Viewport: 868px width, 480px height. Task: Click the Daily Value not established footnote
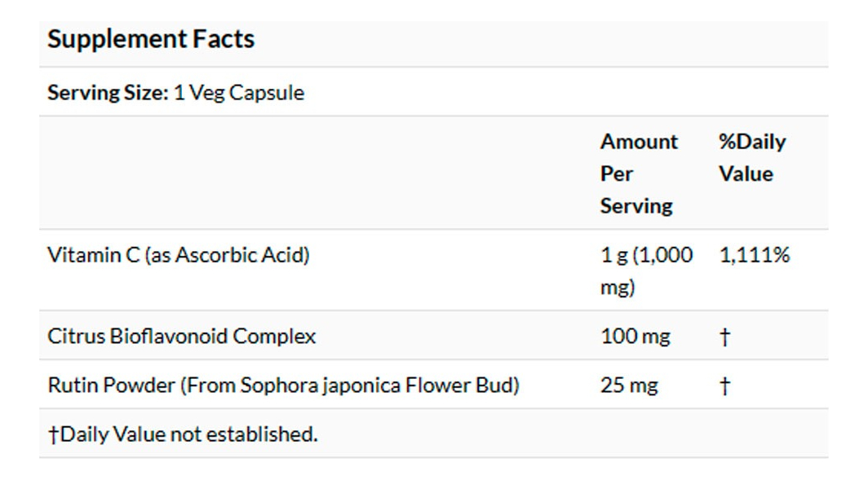[188, 434]
